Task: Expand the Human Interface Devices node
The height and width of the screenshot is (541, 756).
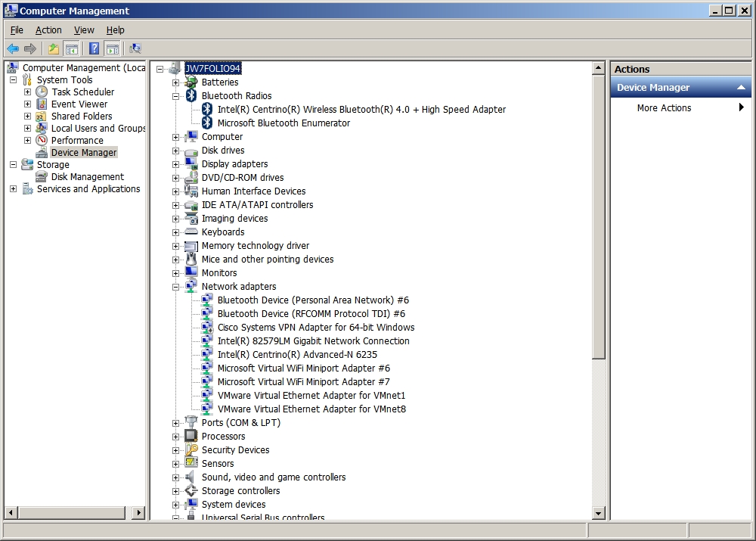Action: 175,191
